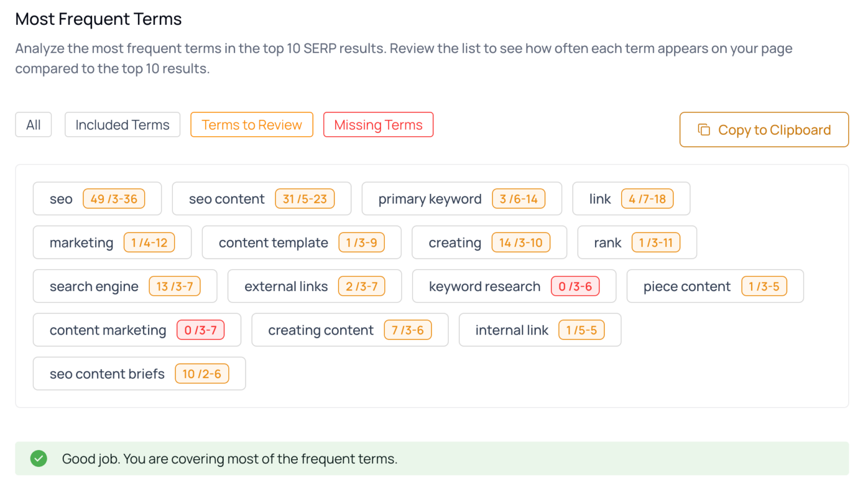Click the green checkmark success icon
Image resolution: width=868 pixels, height=498 pixels.
coord(38,458)
